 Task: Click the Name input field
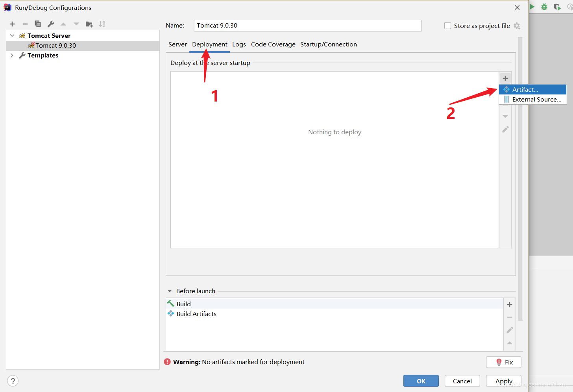tap(308, 26)
